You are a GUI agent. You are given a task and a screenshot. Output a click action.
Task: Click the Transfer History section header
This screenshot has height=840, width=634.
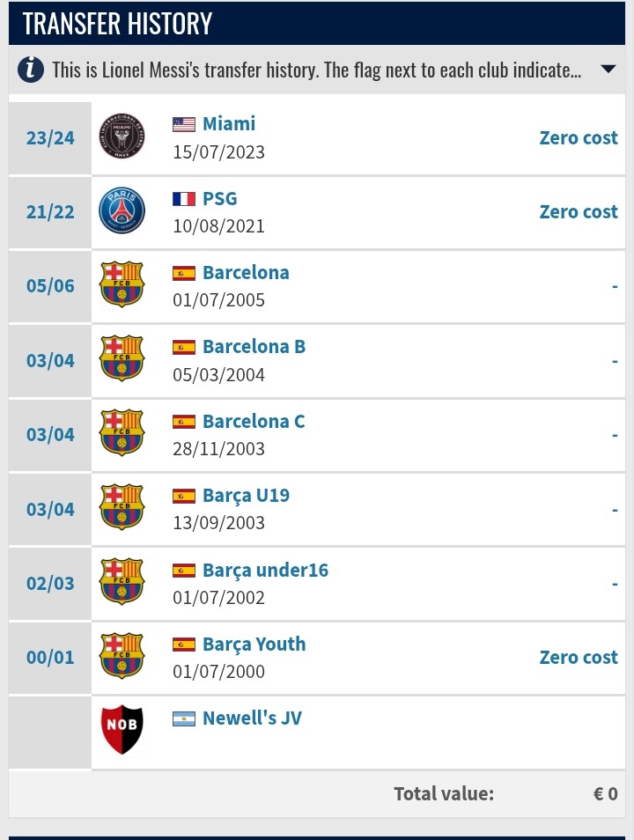(118, 24)
